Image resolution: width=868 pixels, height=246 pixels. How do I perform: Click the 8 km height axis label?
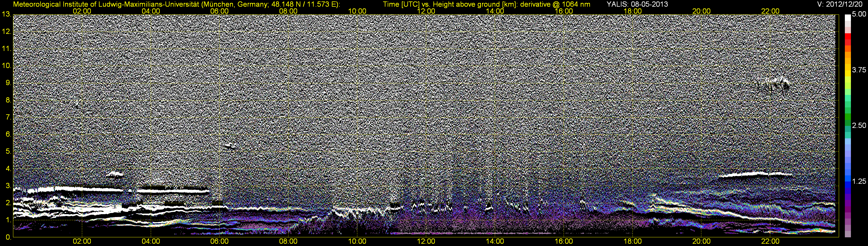pyautogui.click(x=8, y=100)
